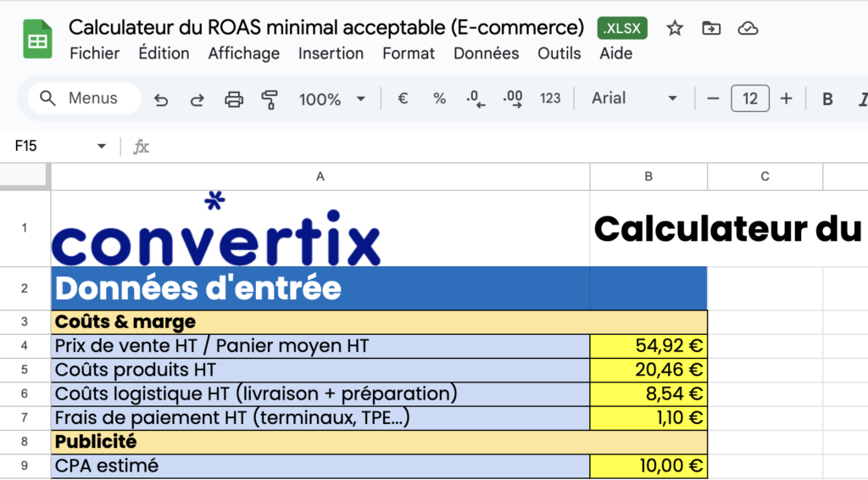Toggle bold text formatting
Screen dimensions: 868x480
point(827,98)
